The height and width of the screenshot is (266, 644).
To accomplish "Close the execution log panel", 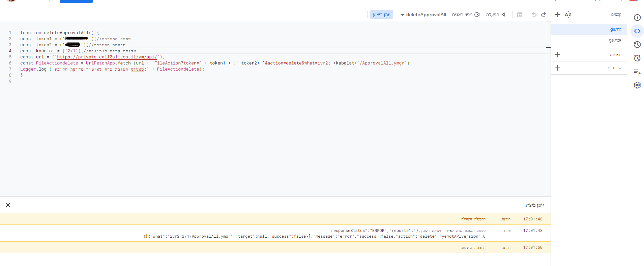I will click(8, 205).
